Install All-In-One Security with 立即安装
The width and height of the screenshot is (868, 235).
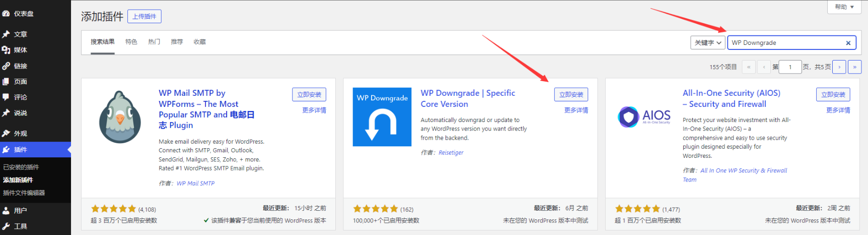[x=833, y=94]
